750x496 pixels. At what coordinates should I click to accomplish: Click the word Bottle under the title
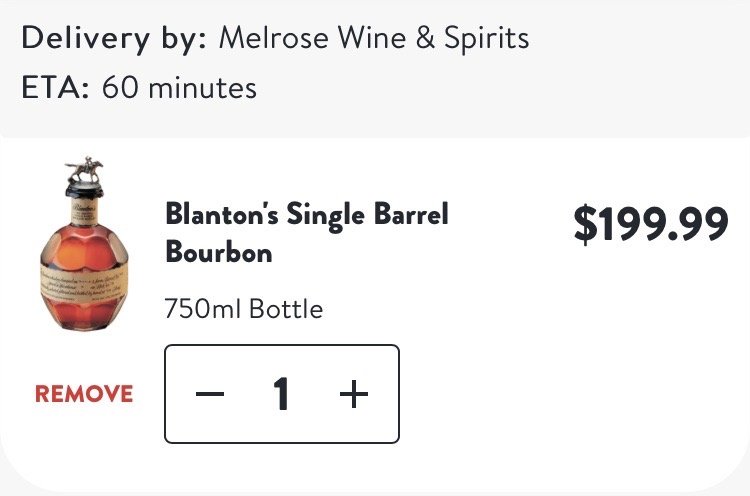(x=285, y=309)
